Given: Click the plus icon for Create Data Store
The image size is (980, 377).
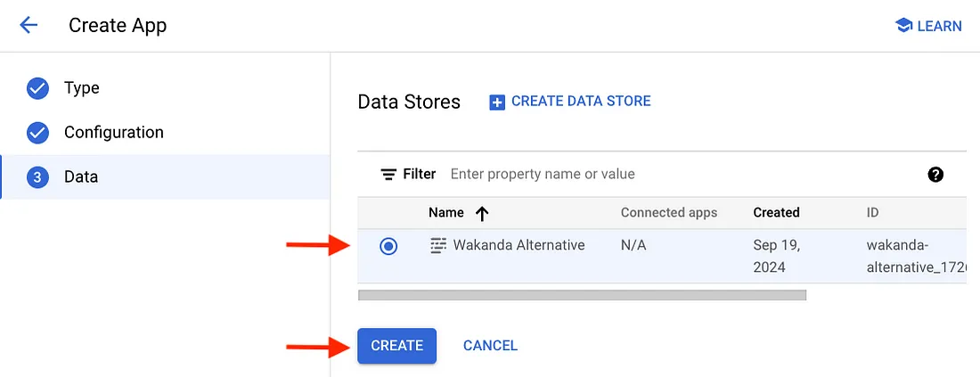Looking at the screenshot, I should coord(496,102).
